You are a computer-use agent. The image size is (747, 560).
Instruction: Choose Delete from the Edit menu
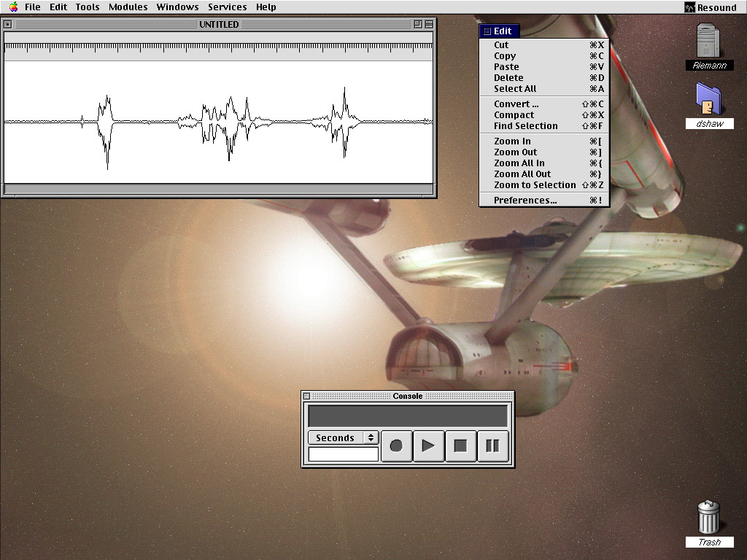(x=544, y=77)
